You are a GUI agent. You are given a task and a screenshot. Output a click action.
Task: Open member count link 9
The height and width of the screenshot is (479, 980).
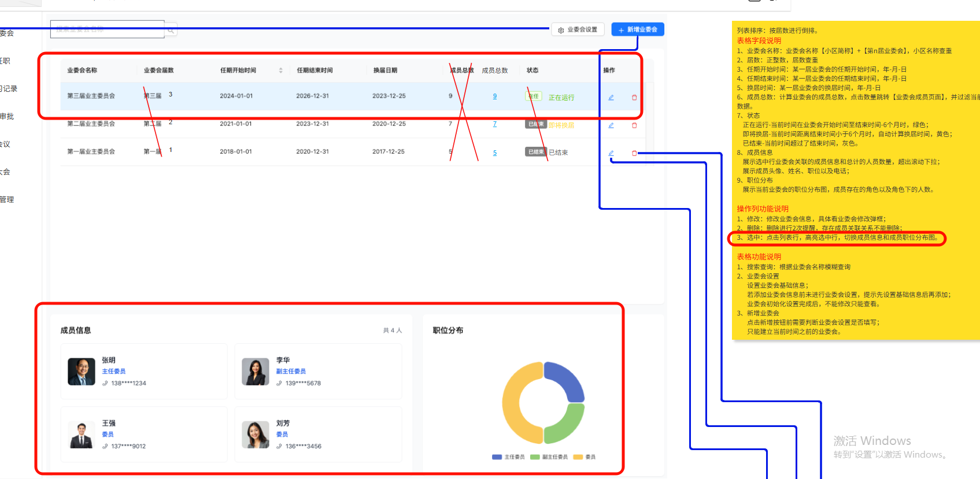click(x=494, y=96)
